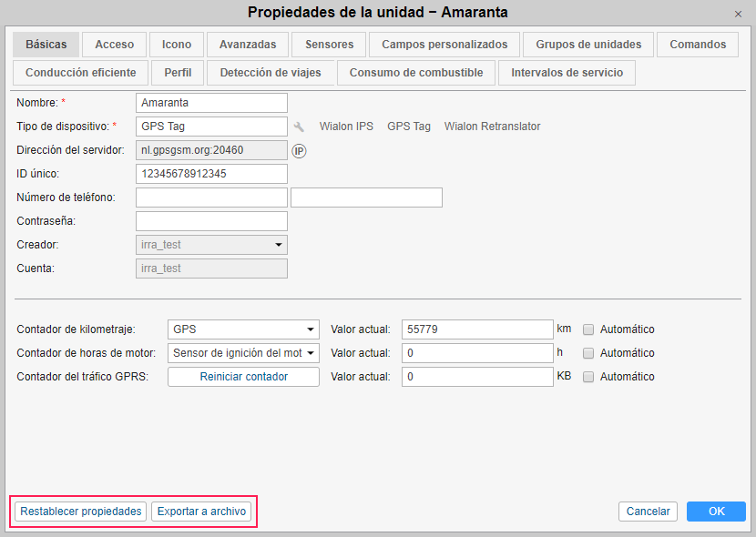Viewport: 756px width, 537px height.
Task: Click the IP icon beside server address
Action: click(299, 150)
